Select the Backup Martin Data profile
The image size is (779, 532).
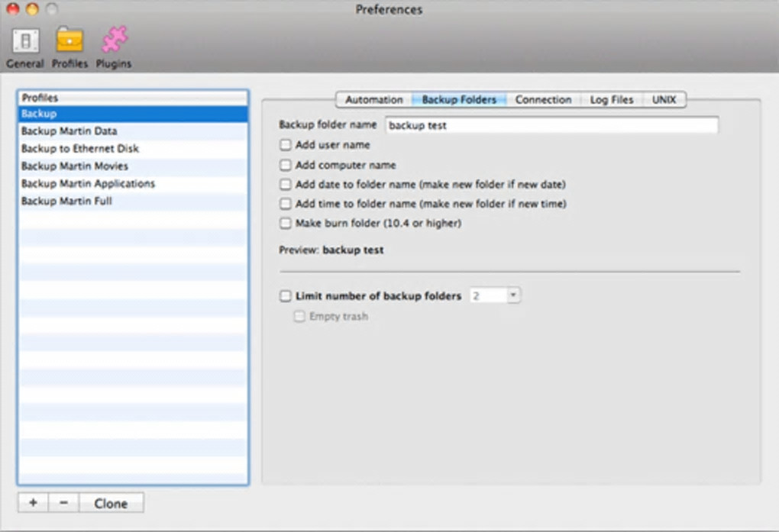(133, 131)
